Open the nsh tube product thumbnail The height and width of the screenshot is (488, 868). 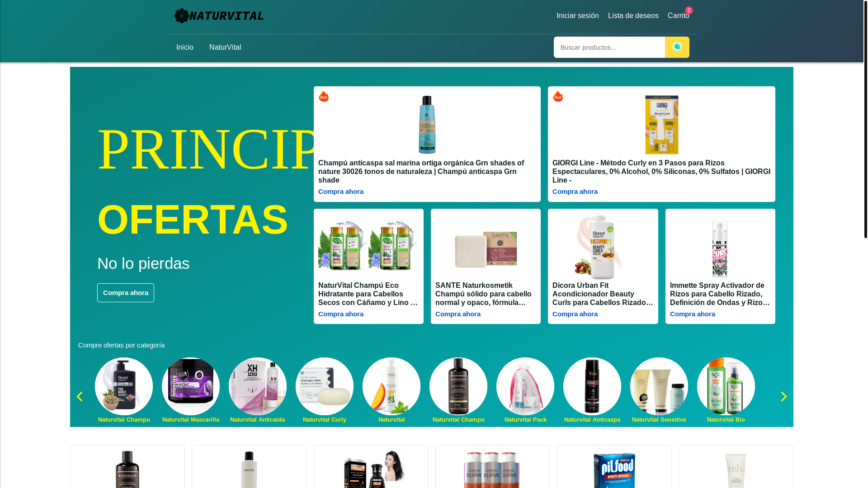point(736,470)
